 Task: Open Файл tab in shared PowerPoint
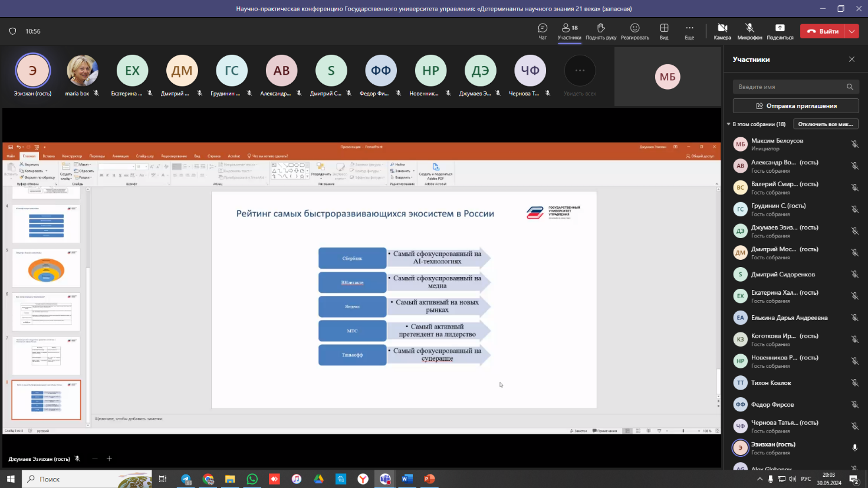11,156
